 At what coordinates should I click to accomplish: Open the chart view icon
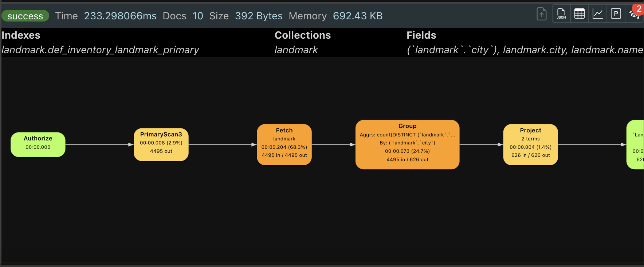click(x=598, y=14)
